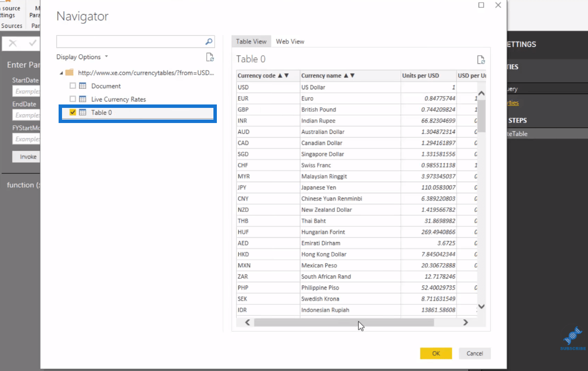
Task: Click the Philippine Piso cell
Action: click(350, 288)
